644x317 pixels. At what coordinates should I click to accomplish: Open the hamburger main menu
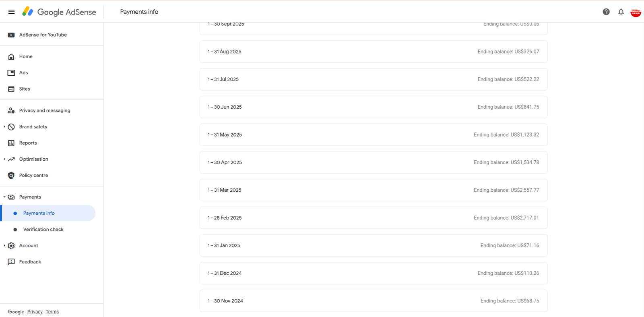pos(11,12)
